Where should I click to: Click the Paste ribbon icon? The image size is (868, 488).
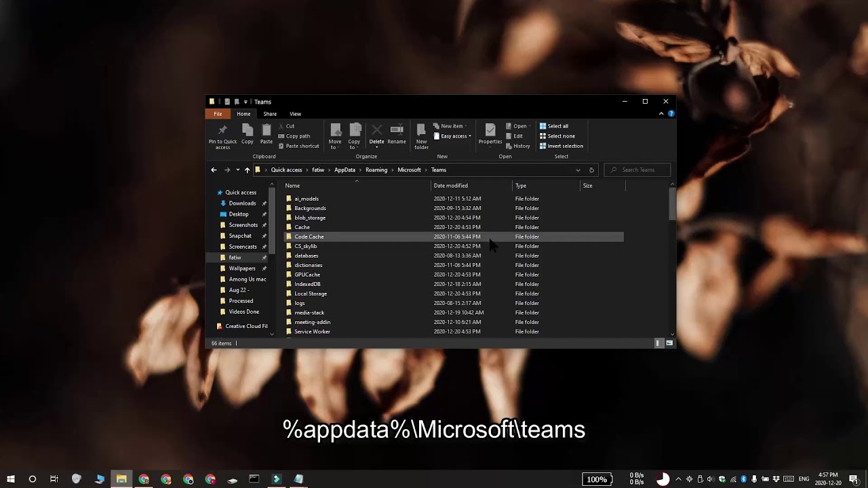pos(267,134)
